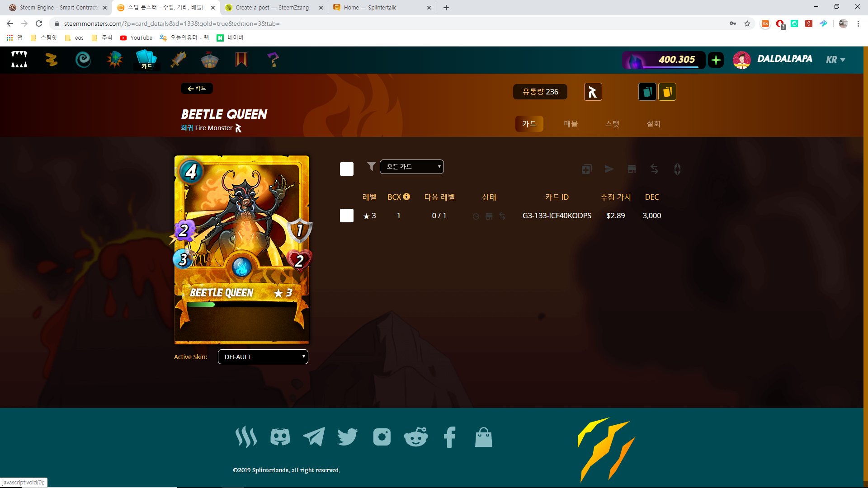Click the combine cards icon
Image resolution: width=868 pixels, height=488 pixels.
tap(586, 169)
